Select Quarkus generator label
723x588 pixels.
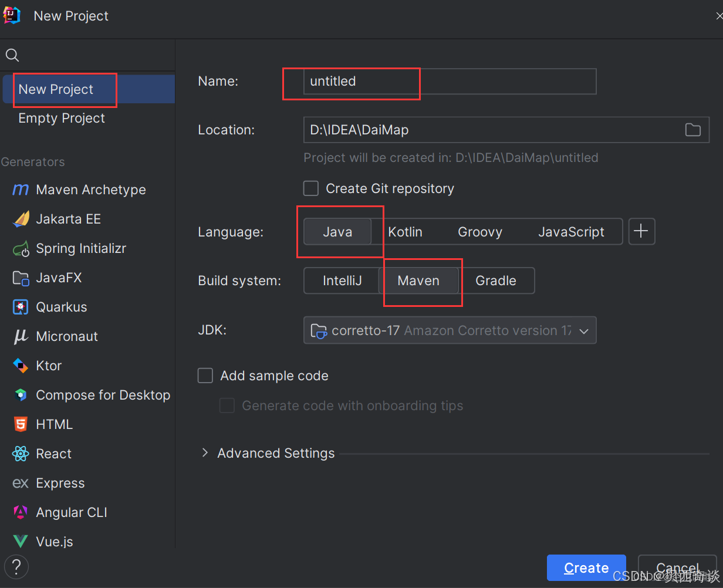click(x=62, y=307)
